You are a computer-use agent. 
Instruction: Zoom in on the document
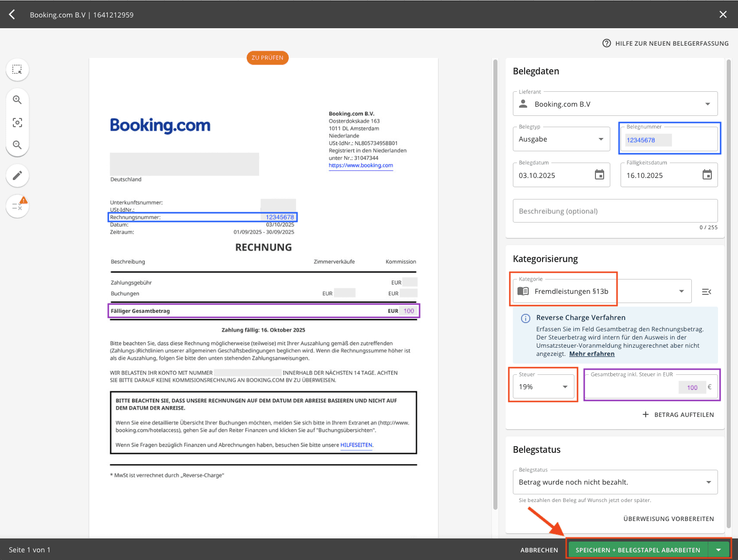(17, 100)
